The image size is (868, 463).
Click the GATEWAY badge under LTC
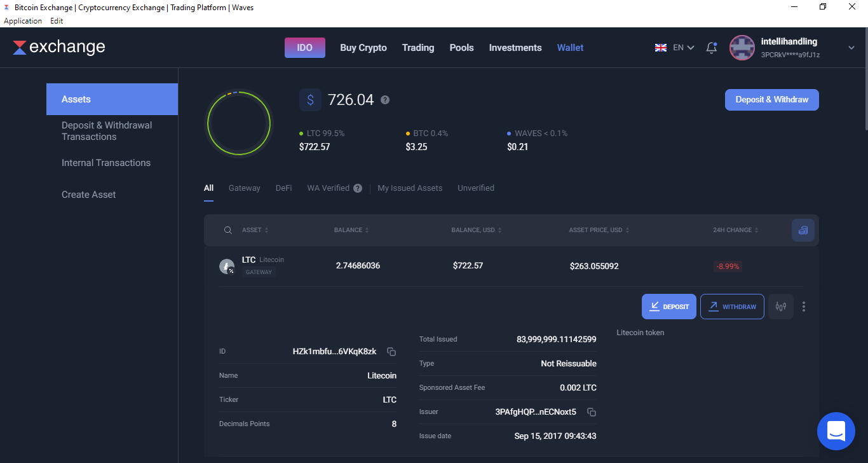[x=259, y=272]
